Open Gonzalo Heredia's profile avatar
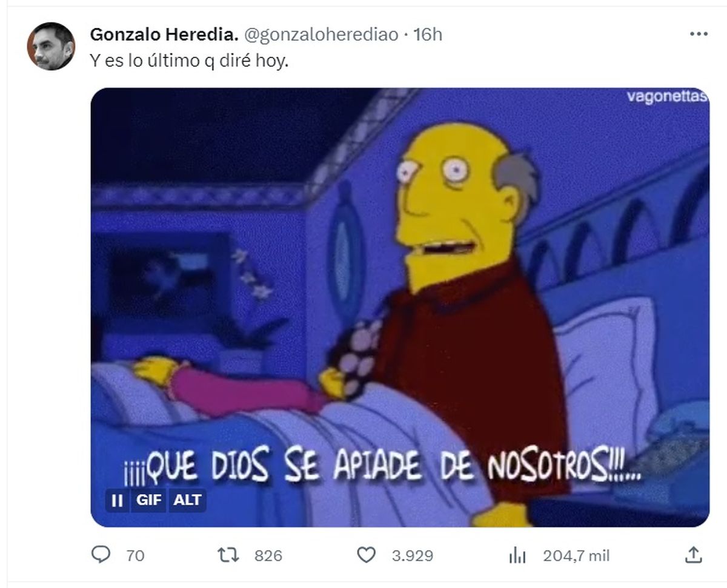The image size is (727, 588). click(51, 47)
